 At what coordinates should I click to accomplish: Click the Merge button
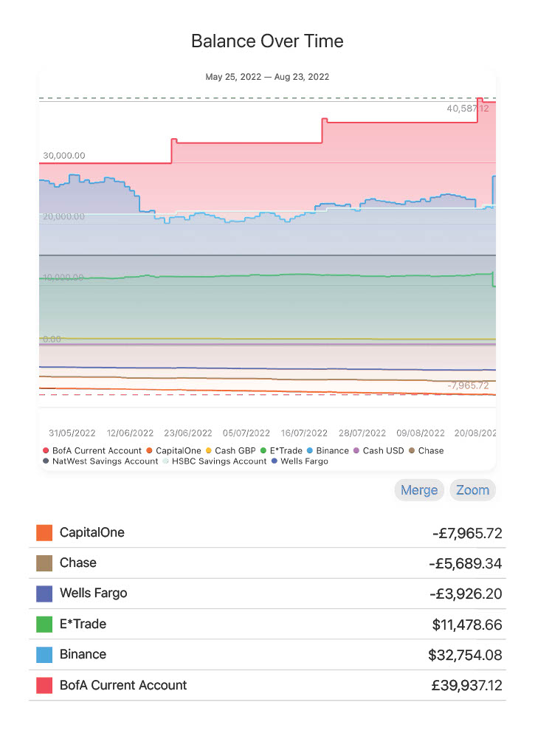419,490
